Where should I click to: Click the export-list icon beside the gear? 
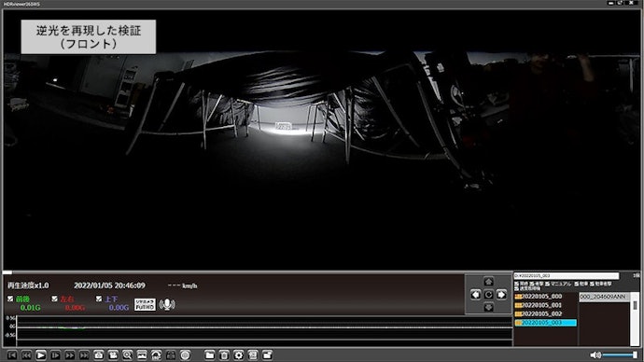(x=253, y=355)
